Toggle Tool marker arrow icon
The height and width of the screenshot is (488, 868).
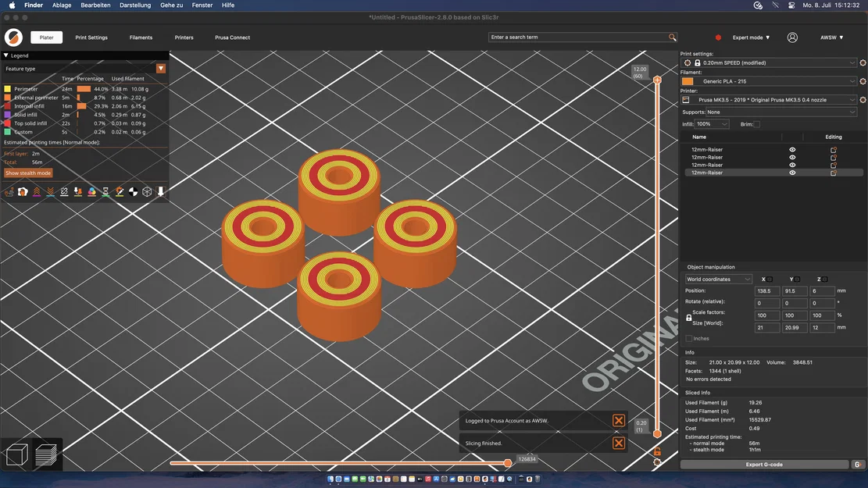pos(160,191)
